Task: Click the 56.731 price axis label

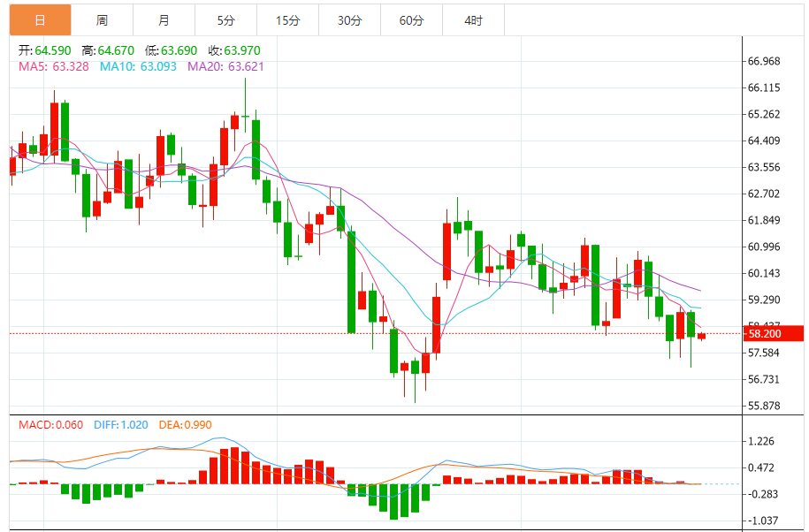Action: pyautogui.click(x=764, y=379)
